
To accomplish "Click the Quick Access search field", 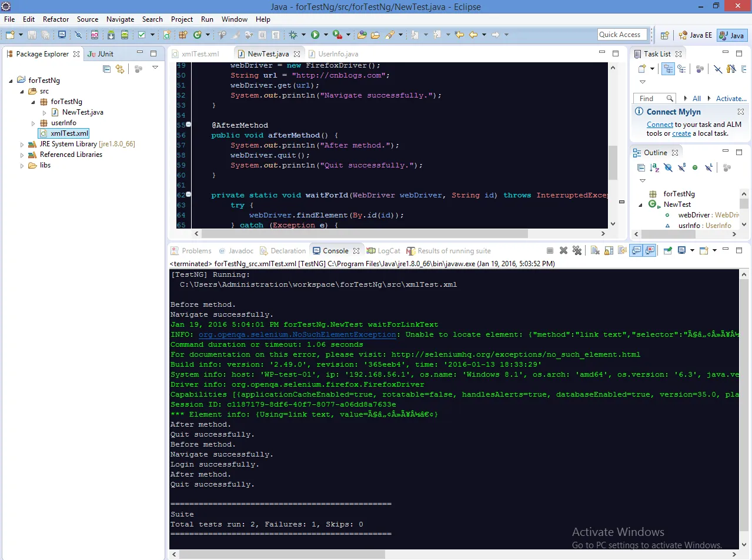I will tap(622, 35).
